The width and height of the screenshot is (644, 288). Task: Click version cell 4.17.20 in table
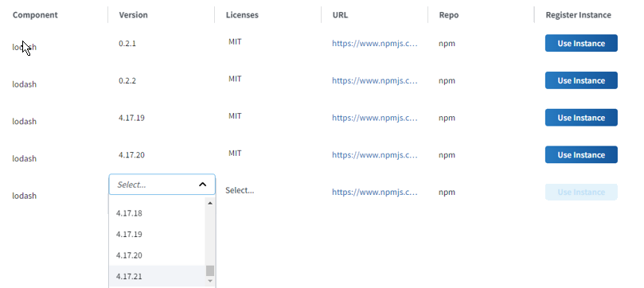click(x=131, y=154)
